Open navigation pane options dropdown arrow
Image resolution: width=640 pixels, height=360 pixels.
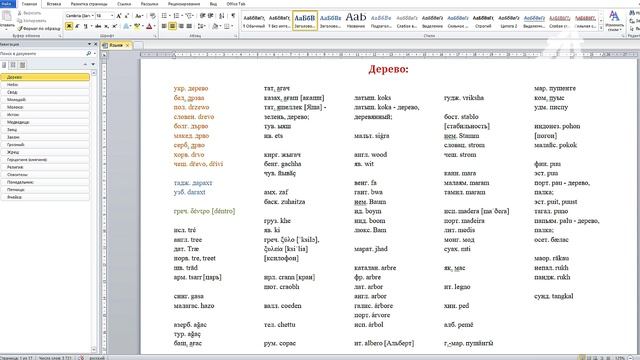click(x=89, y=44)
